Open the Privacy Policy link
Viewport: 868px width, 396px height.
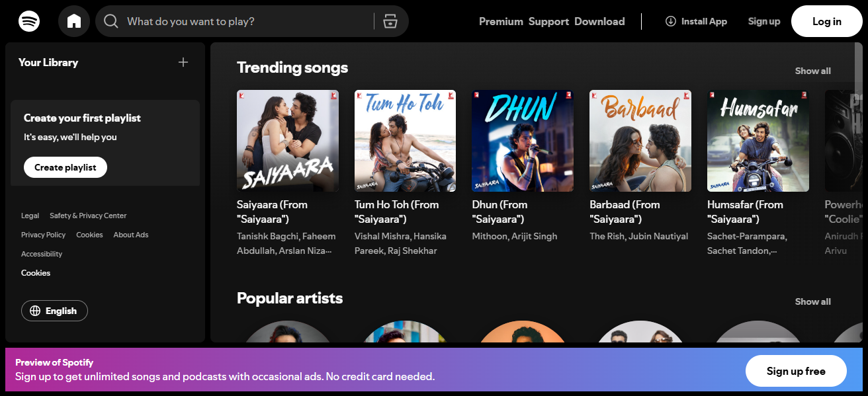click(43, 235)
